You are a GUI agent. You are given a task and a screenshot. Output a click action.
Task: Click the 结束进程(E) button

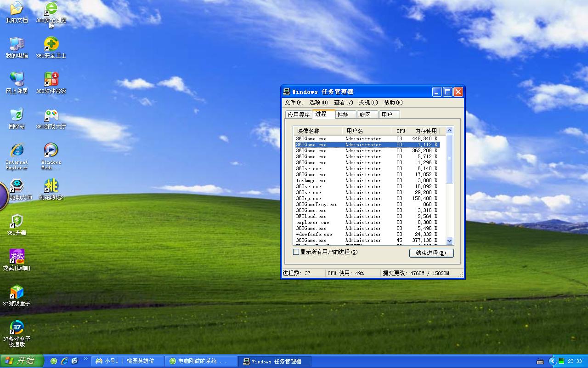click(431, 253)
